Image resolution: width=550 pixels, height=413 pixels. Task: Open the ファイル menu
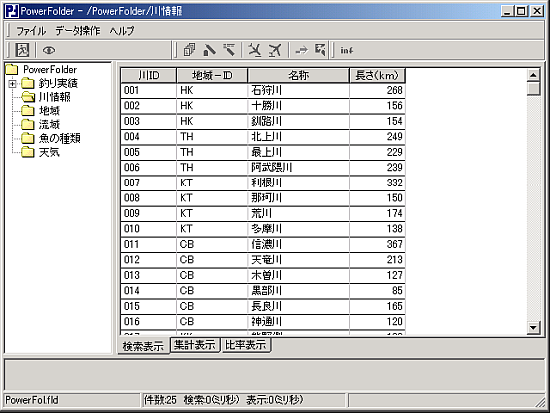click(31, 31)
